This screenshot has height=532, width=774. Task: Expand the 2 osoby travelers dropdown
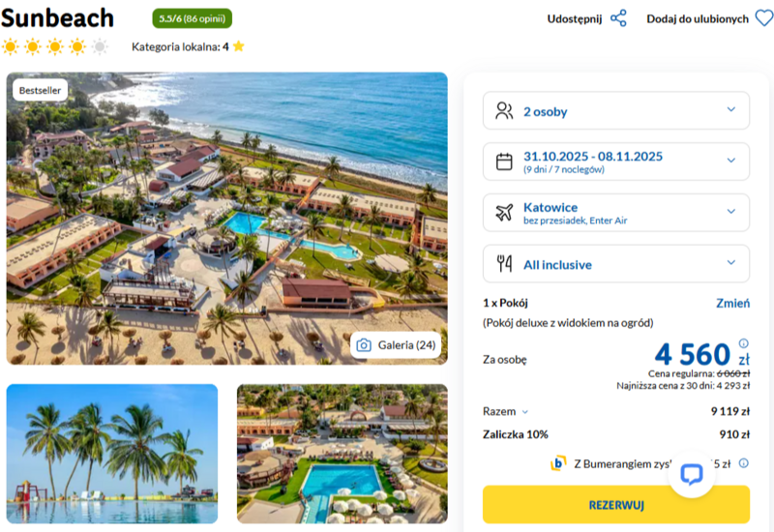coord(616,110)
